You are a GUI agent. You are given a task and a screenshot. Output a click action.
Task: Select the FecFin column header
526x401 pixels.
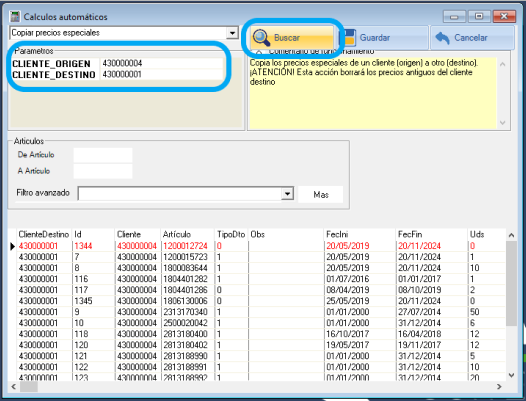point(432,234)
